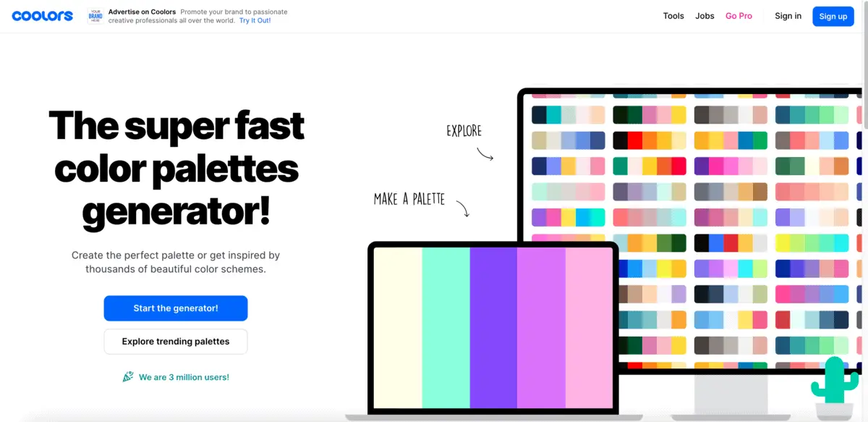Click the handwritten EXPLORE label

coord(464,131)
